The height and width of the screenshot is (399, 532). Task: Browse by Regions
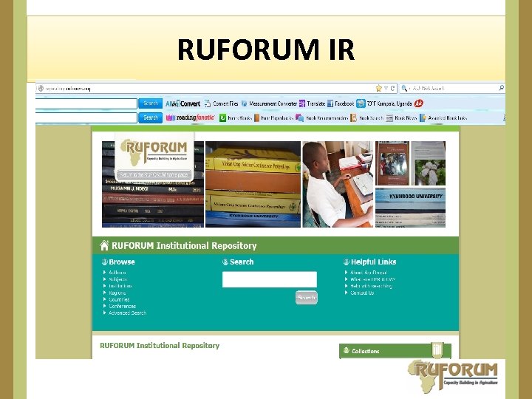[117, 293]
